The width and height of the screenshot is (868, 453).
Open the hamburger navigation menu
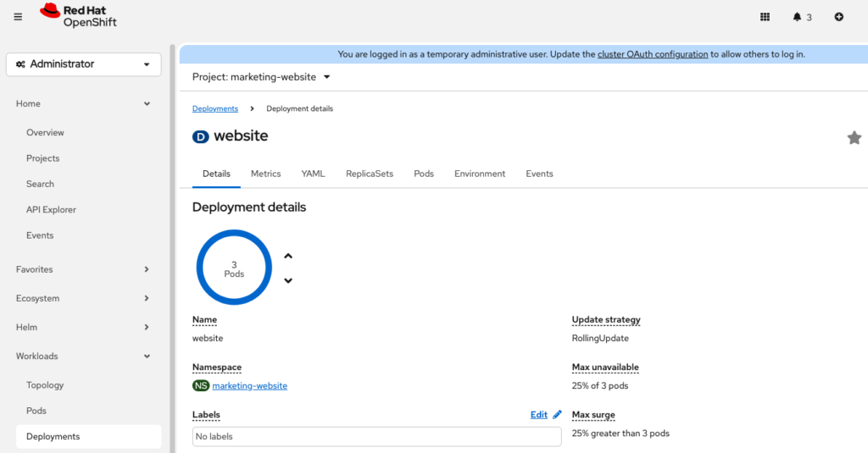click(x=19, y=17)
